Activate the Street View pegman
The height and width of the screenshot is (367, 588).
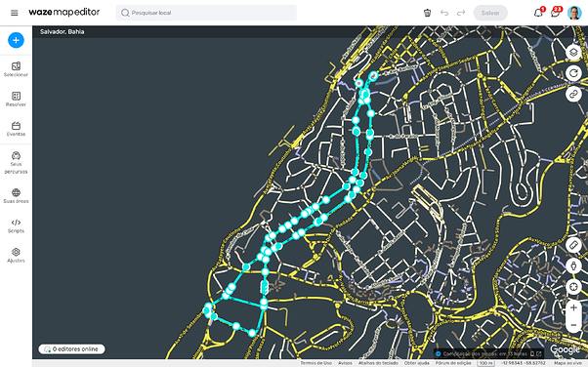coord(573,266)
